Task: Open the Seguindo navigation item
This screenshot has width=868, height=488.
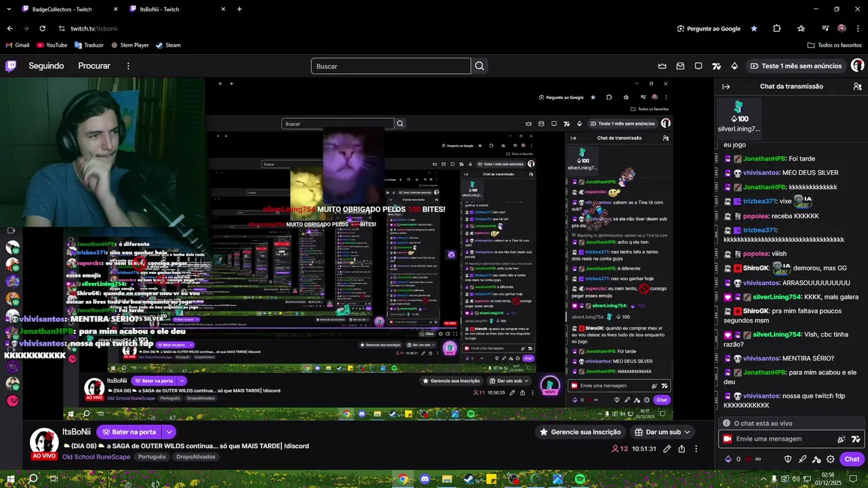Action: coord(46,66)
